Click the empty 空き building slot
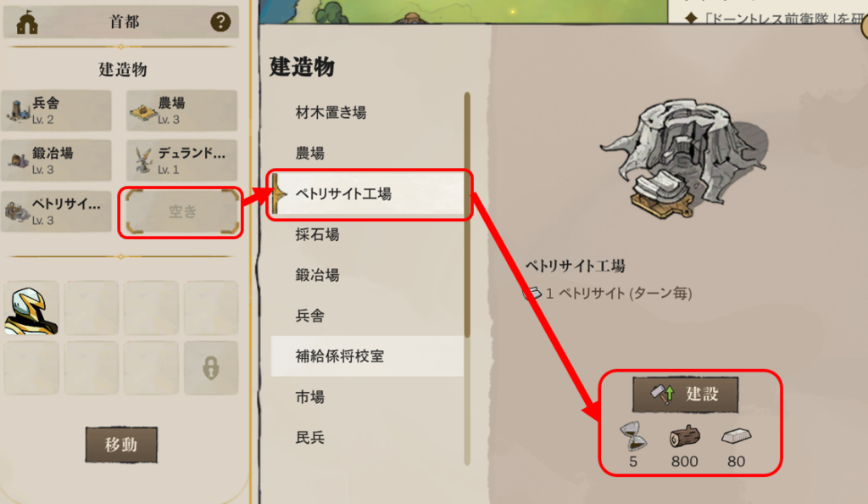 [182, 211]
